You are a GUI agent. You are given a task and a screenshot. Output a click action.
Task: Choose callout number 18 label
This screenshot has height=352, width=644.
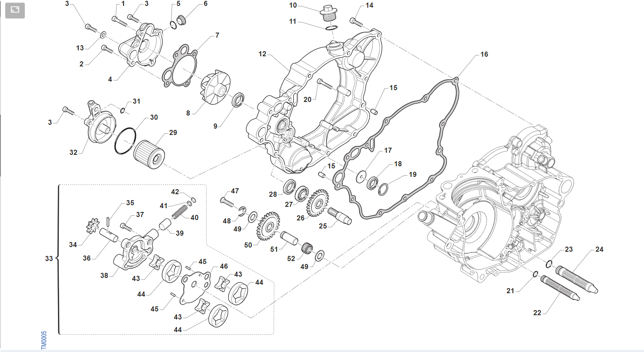398,164
